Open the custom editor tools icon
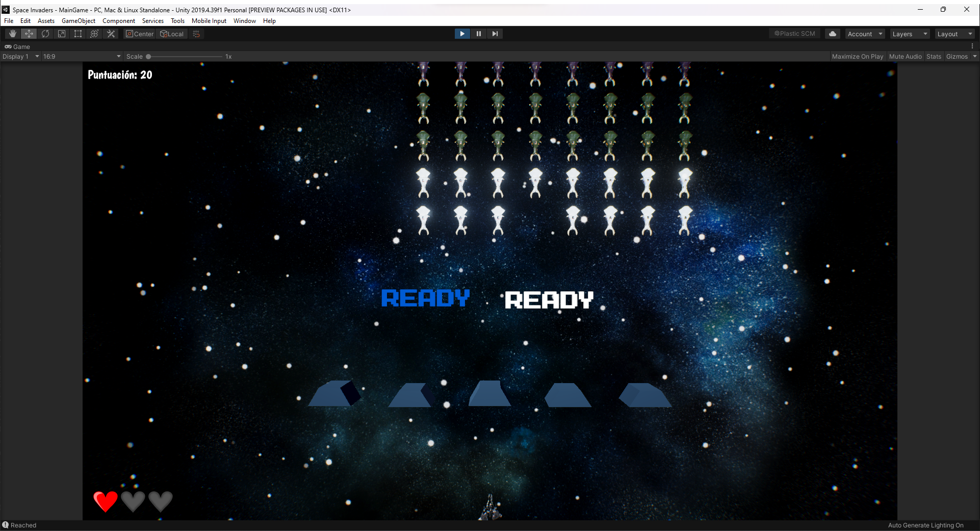This screenshot has width=980, height=531. (x=111, y=34)
